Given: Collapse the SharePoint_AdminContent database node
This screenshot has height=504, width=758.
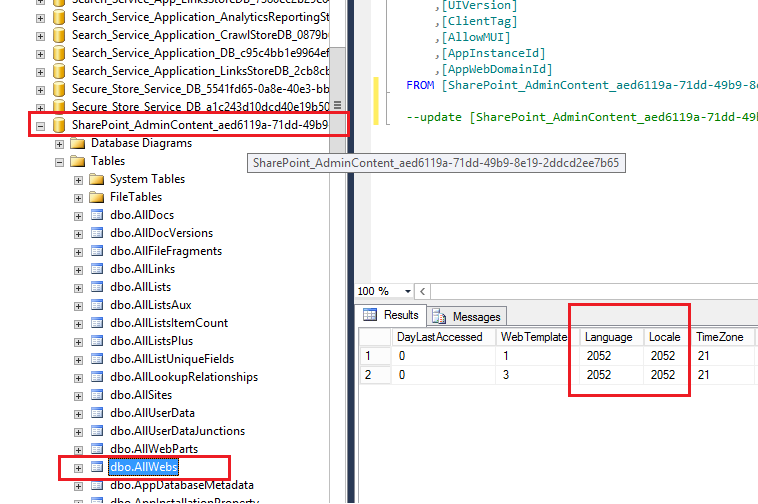Looking at the screenshot, I should pos(41,126).
